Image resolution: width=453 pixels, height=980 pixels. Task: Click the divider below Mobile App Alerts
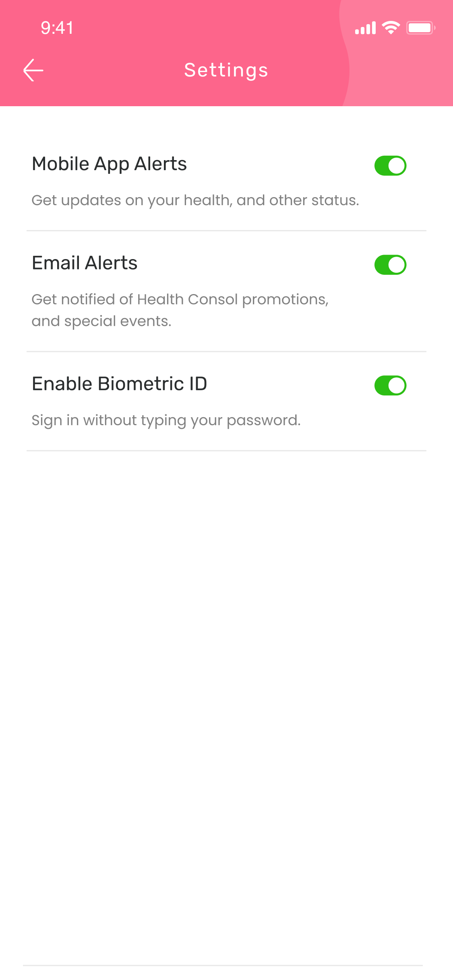226,231
